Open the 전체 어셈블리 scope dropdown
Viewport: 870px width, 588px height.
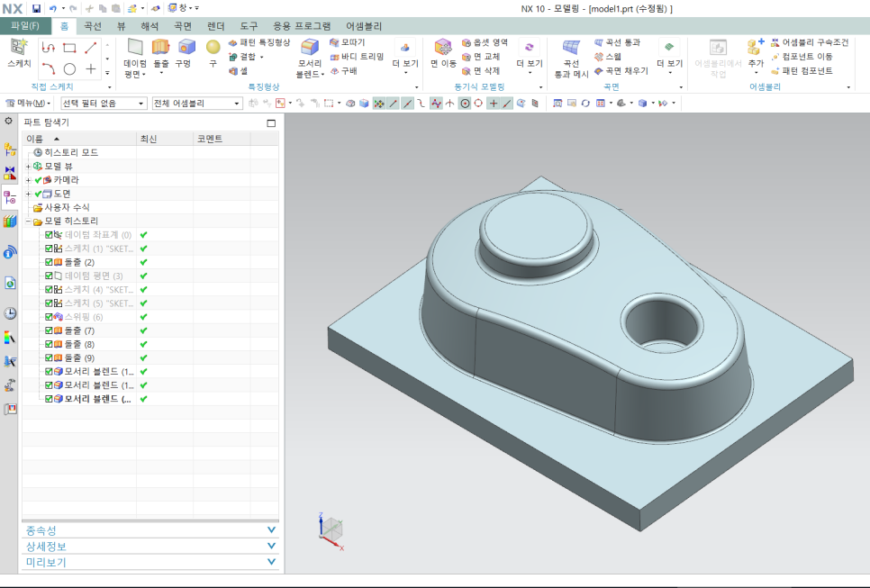pyautogui.click(x=197, y=104)
